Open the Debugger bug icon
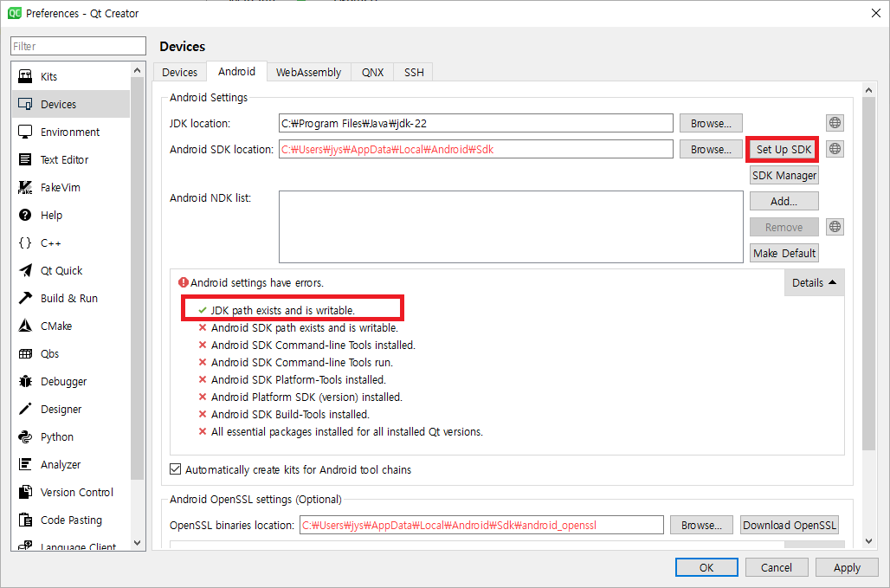The height and width of the screenshot is (588, 890). point(25,381)
